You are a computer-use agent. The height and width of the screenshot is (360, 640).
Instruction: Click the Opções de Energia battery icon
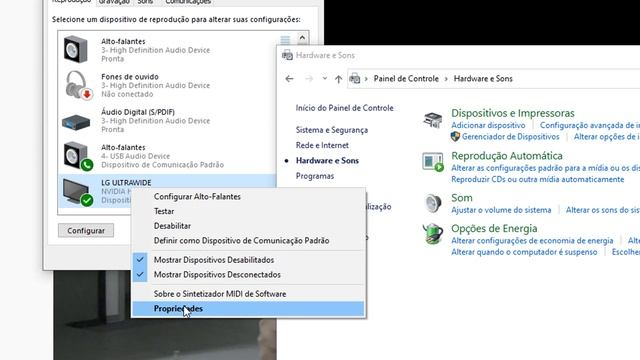(x=433, y=234)
